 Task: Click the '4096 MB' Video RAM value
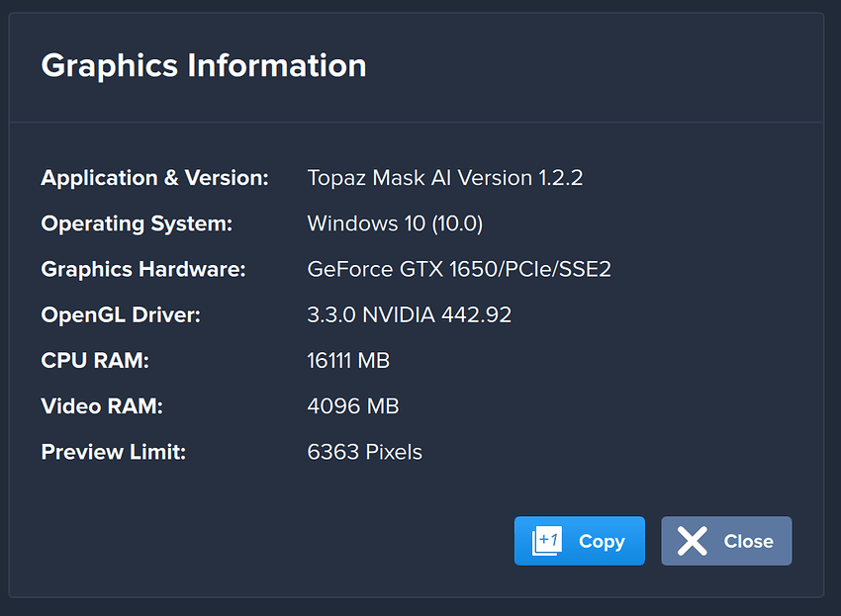tap(353, 405)
